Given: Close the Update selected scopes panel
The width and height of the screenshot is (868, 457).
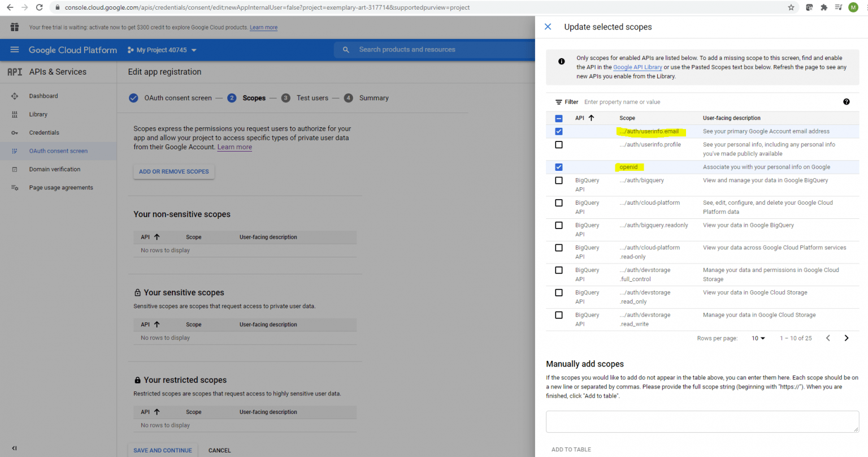Looking at the screenshot, I should tap(548, 27).
